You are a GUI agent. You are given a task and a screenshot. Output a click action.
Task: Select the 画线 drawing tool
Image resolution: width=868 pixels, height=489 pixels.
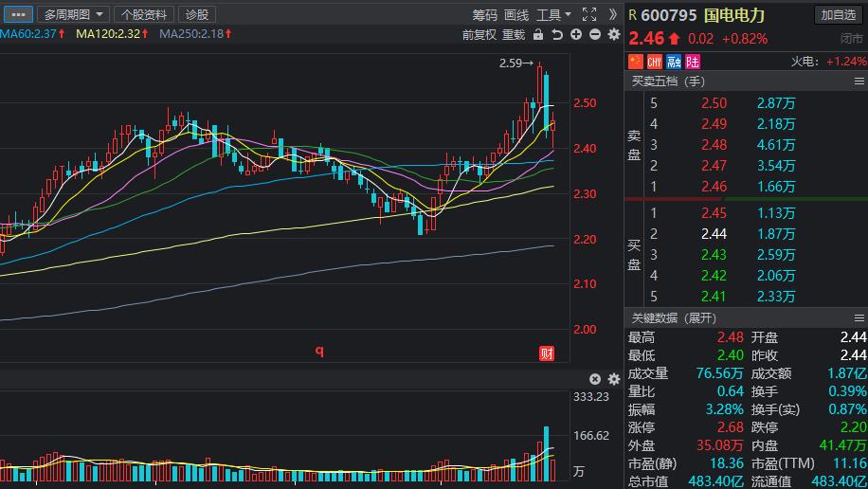point(516,15)
